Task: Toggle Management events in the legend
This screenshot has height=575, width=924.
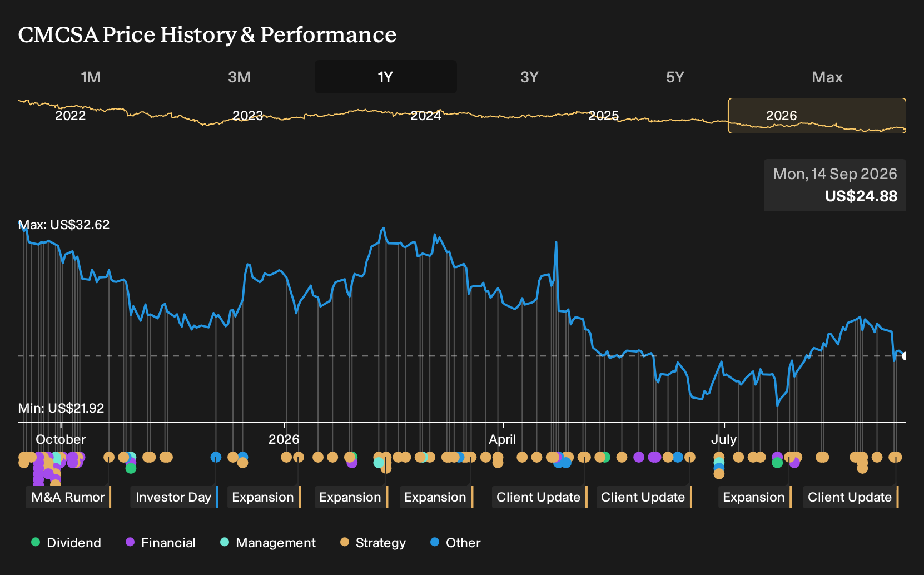Action: [268, 543]
